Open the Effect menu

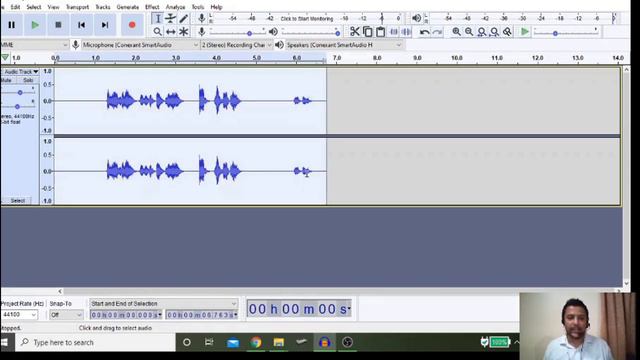point(152,7)
